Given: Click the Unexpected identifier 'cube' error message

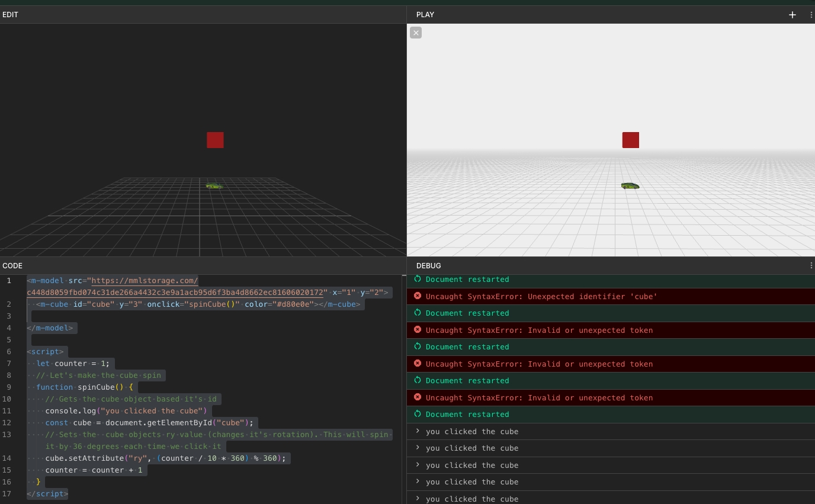Looking at the screenshot, I should point(541,296).
